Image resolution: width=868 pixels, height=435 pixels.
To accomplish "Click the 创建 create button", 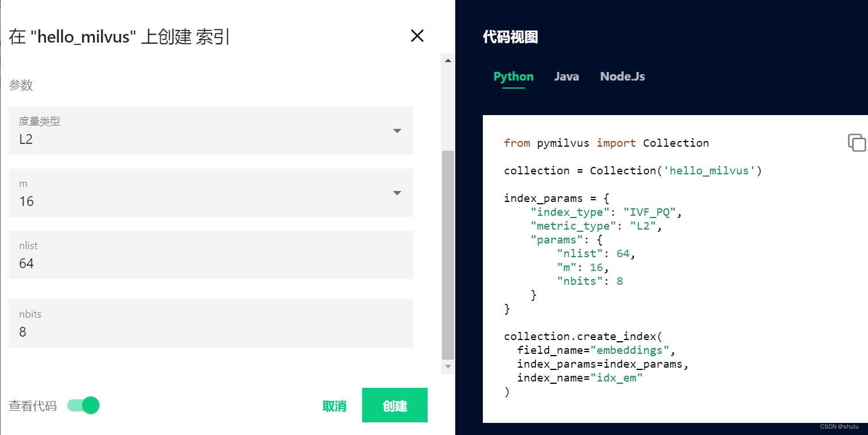I will [395, 405].
